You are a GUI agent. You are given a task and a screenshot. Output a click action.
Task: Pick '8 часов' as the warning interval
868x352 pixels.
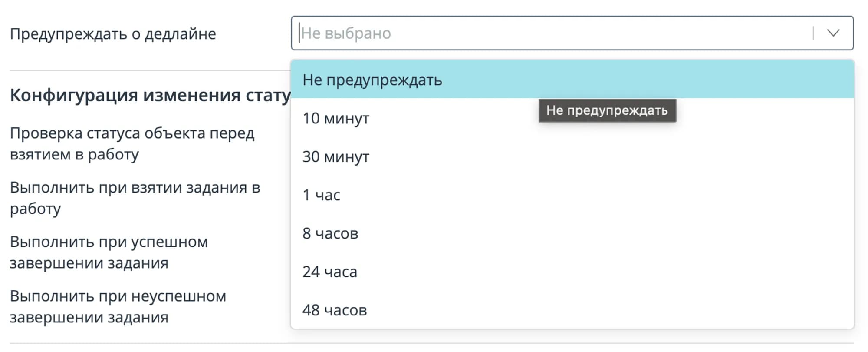point(331,233)
